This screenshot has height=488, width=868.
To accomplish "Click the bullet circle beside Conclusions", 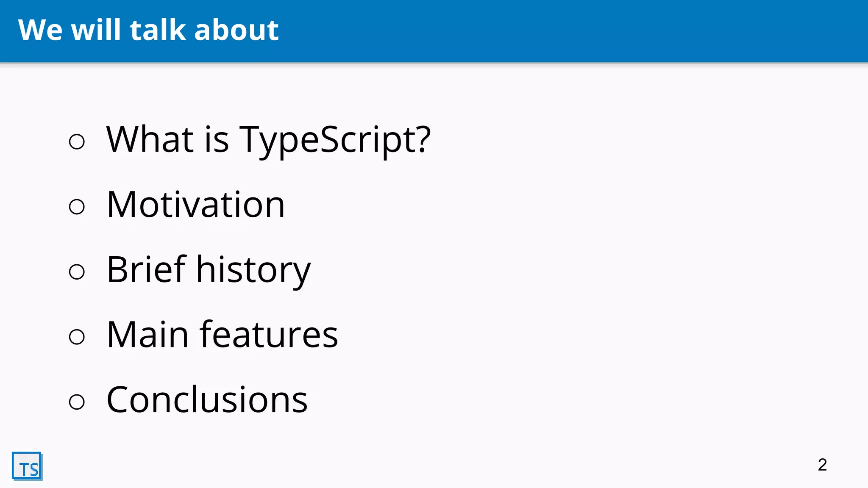I will point(77,402).
